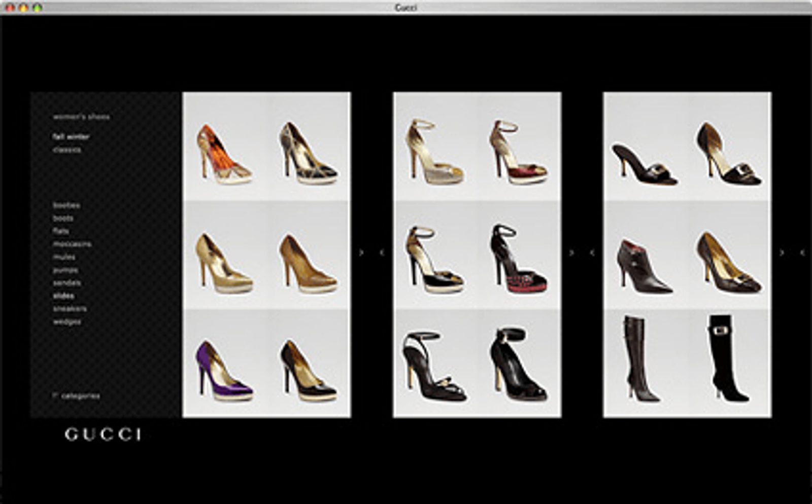Select the black patent pump with gold lining
812x504 pixels.
tap(308, 371)
